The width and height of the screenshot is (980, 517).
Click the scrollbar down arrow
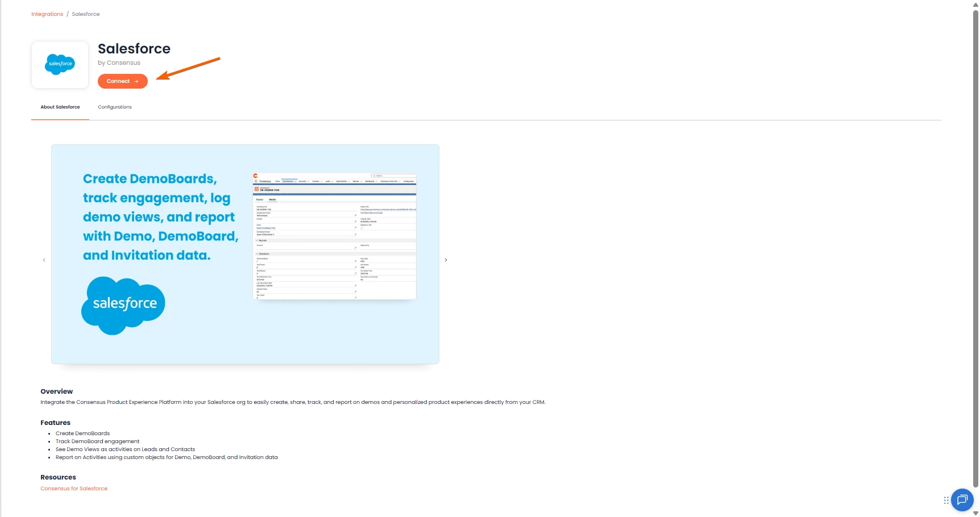coord(975,513)
